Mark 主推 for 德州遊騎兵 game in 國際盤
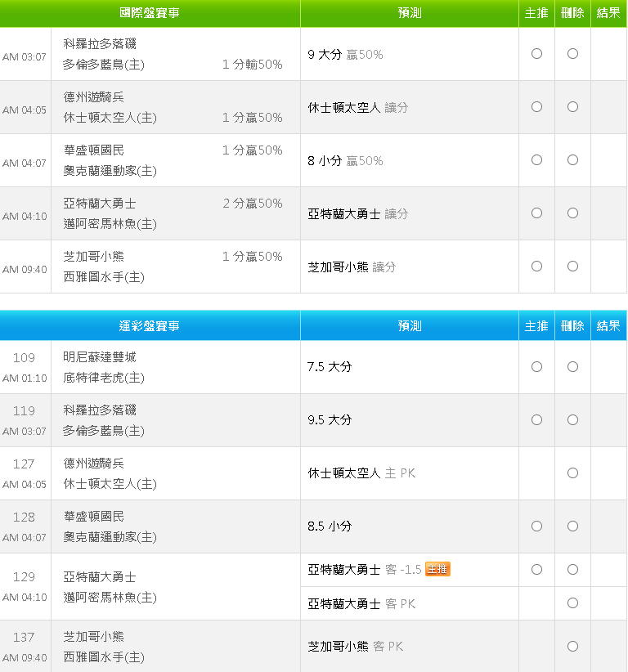The height and width of the screenshot is (672, 628). tap(536, 107)
